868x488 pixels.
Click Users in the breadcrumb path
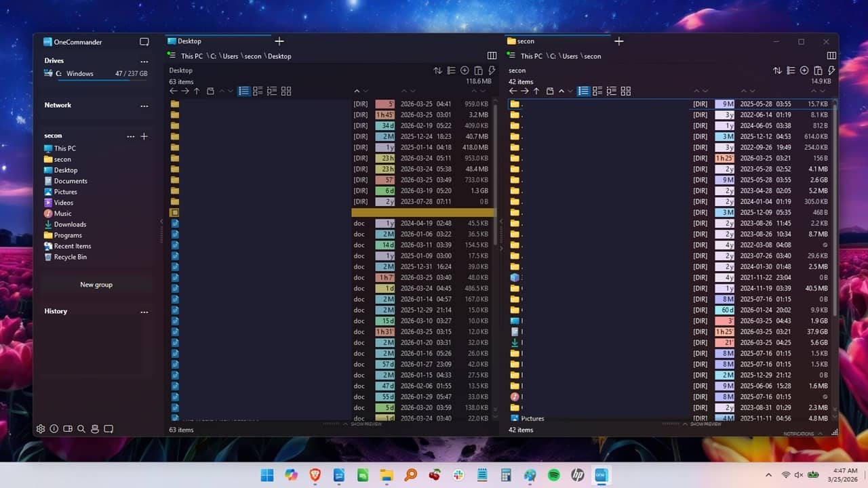click(x=231, y=56)
